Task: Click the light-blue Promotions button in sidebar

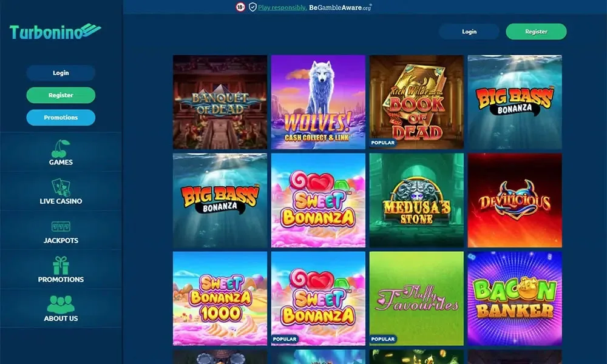Action: tap(61, 118)
